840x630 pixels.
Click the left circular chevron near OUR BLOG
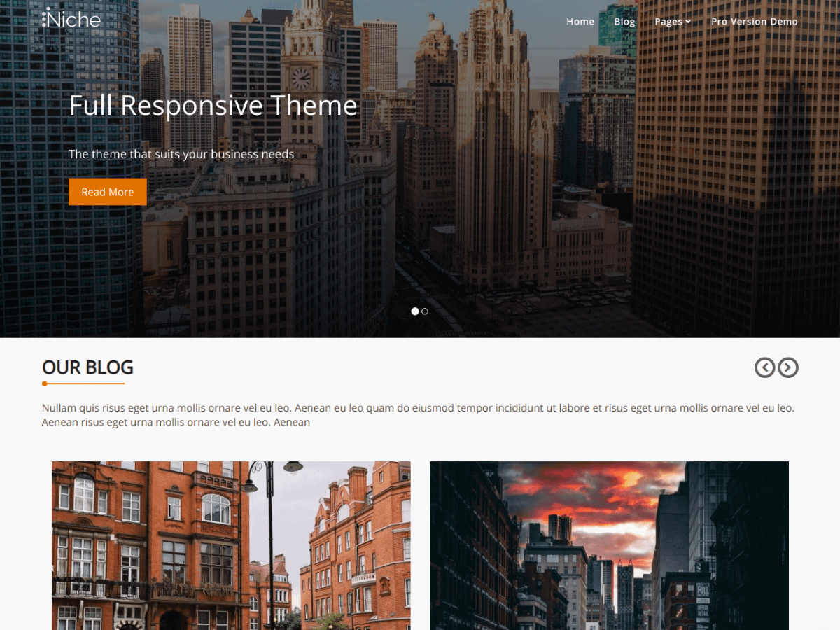click(764, 367)
